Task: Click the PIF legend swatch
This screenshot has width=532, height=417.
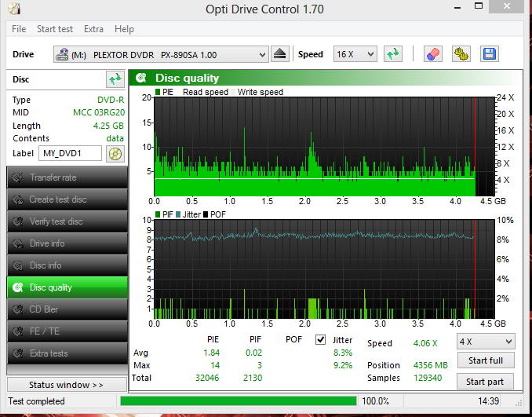Action: 158,214
